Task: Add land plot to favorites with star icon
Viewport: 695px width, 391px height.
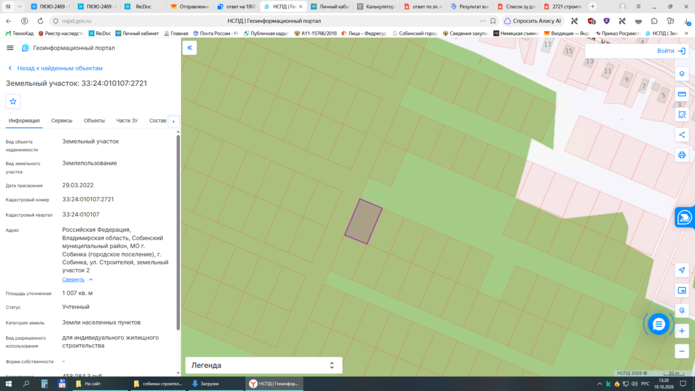Action: [13, 102]
